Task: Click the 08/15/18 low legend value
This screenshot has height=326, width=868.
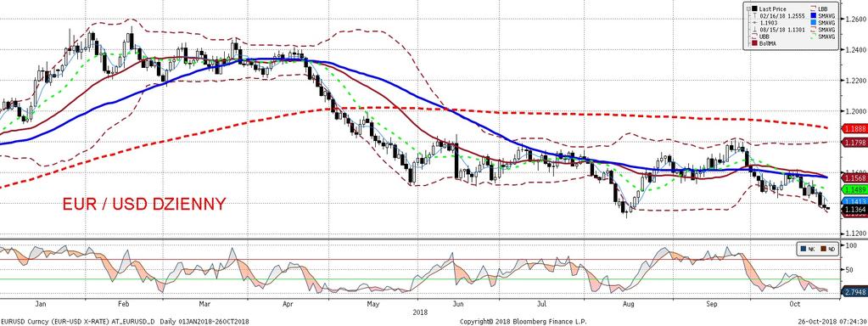Action: click(x=782, y=30)
